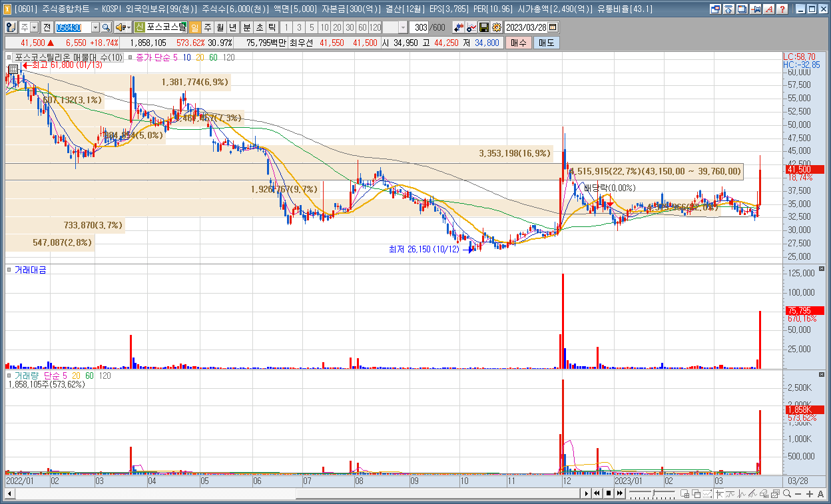Click the always-on-top icon in title bar
This screenshot has height=504, width=831.
[x=728, y=9]
